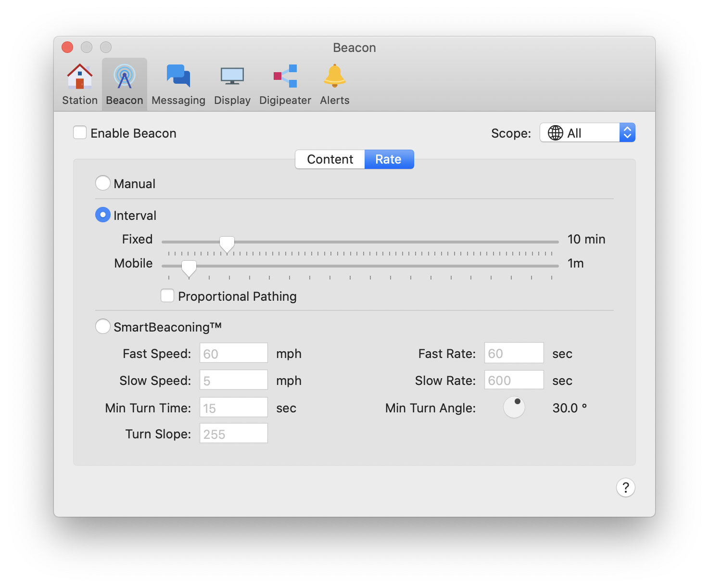Open the Messaging preferences pane

178,85
